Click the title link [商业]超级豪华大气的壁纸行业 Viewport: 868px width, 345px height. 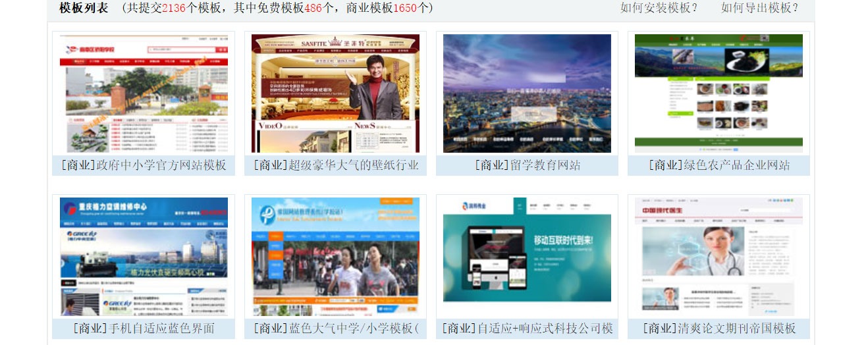(x=335, y=165)
